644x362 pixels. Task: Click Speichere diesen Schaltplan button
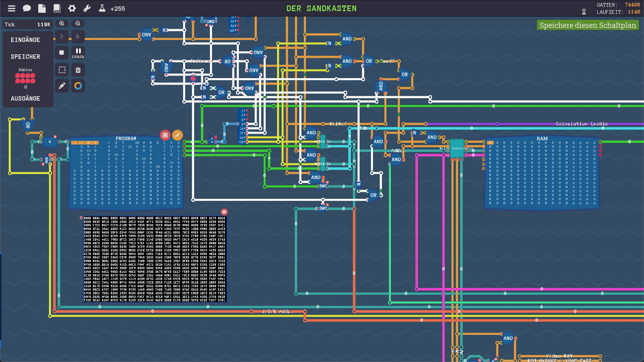click(x=588, y=25)
